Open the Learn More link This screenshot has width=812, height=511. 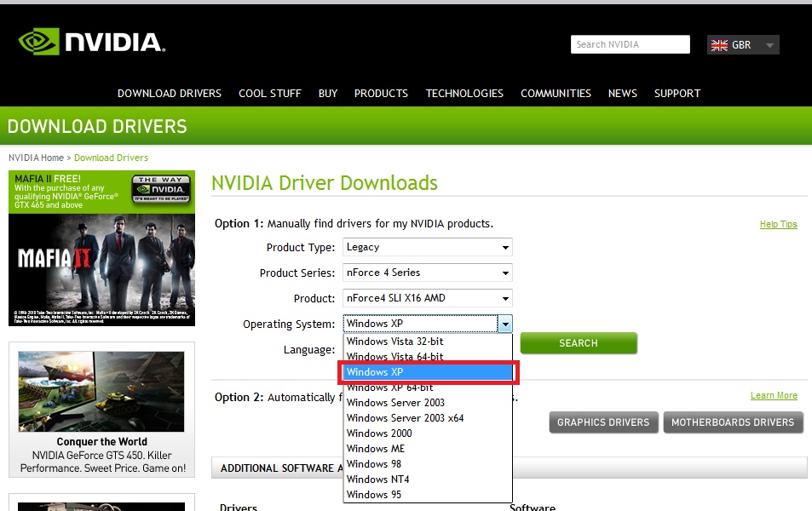pos(774,395)
